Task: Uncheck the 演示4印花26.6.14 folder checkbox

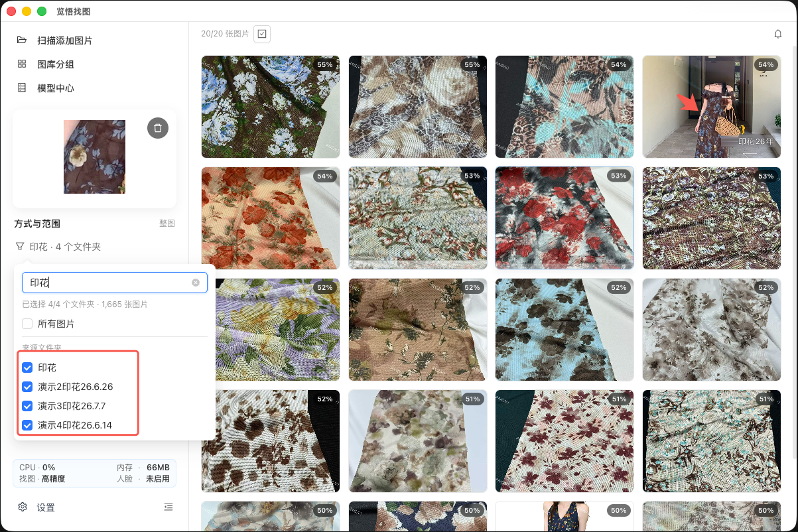Action: coord(27,425)
